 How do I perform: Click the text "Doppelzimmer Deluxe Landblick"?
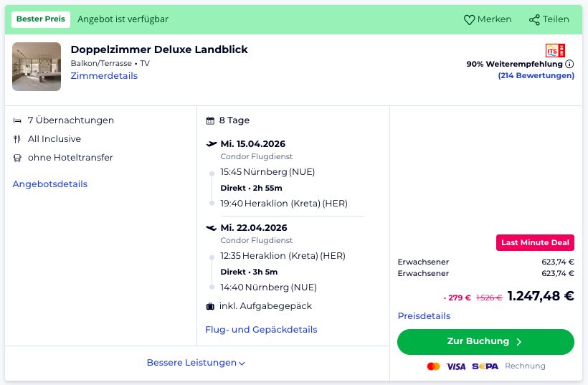(x=159, y=49)
